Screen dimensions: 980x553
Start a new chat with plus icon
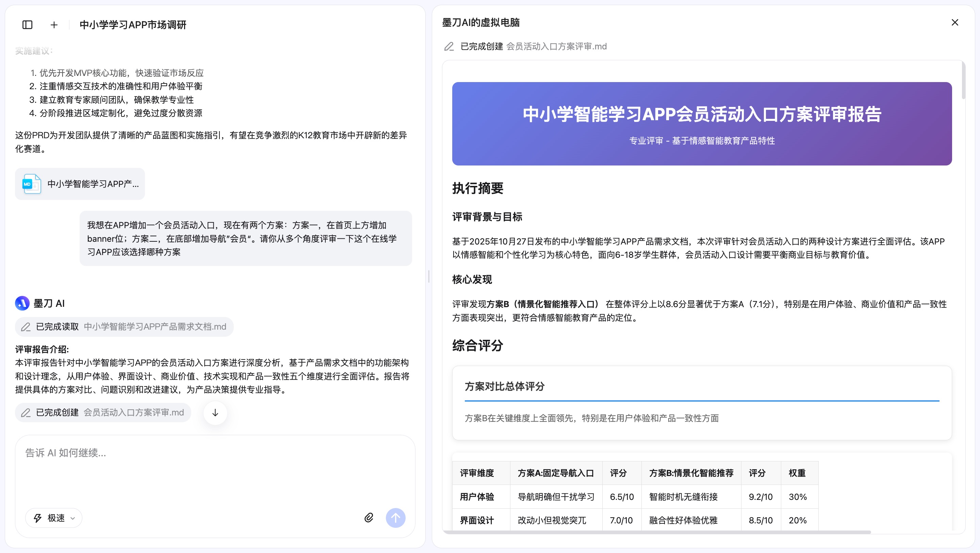pyautogui.click(x=54, y=25)
